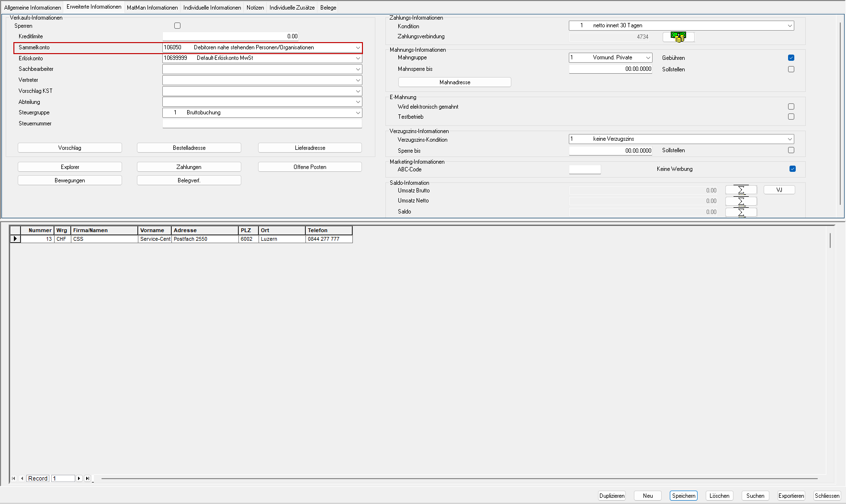Click sum icon next to Saldo

tap(741, 212)
